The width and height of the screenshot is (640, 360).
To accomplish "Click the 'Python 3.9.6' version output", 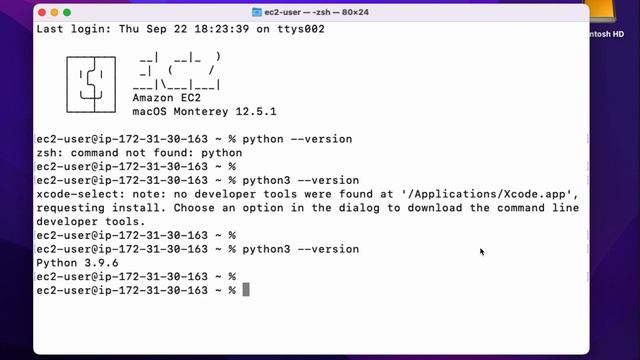I will coord(78,263).
